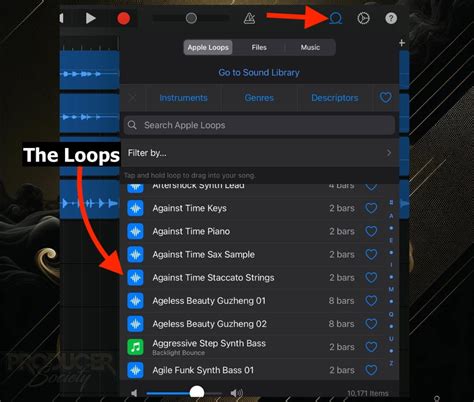Select 'Agile Funk Synth Bass 01' loop name
This screenshot has height=402, width=474.
(203, 370)
